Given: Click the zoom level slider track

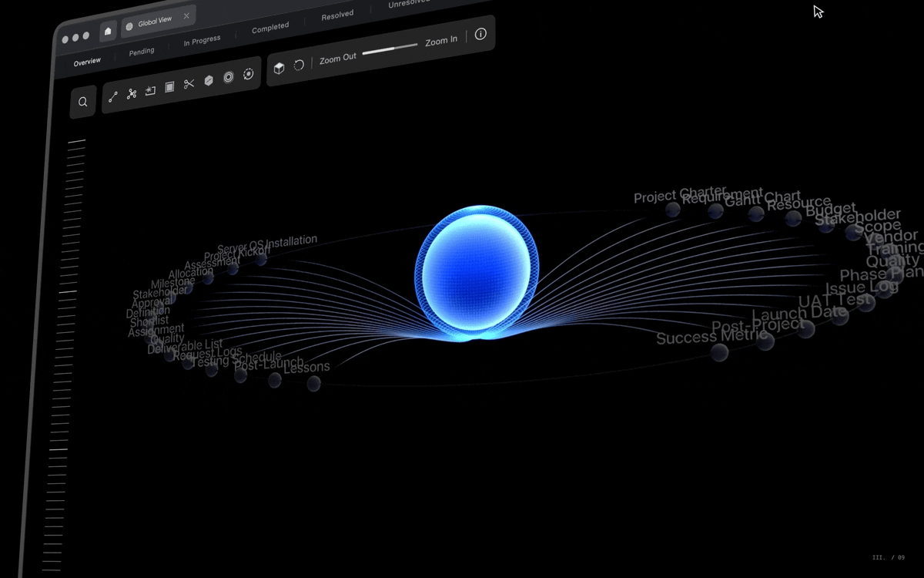Looking at the screenshot, I should coord(390,49).
